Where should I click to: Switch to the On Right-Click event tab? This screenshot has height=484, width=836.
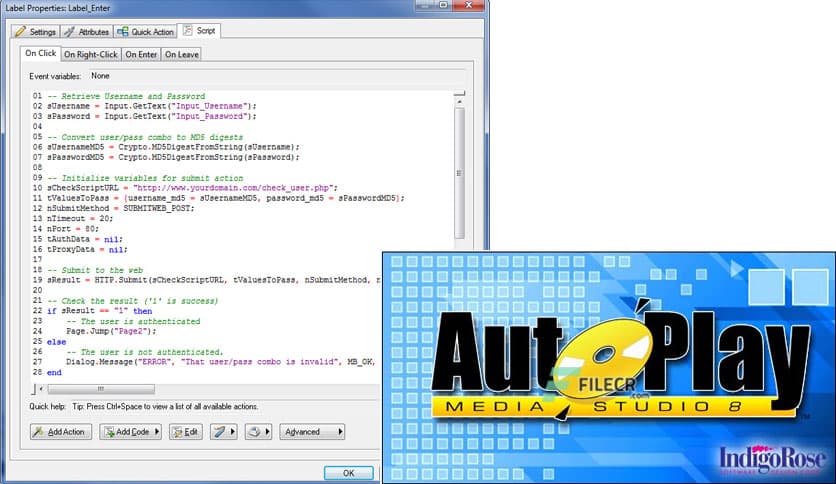click(x=91, y=54)
